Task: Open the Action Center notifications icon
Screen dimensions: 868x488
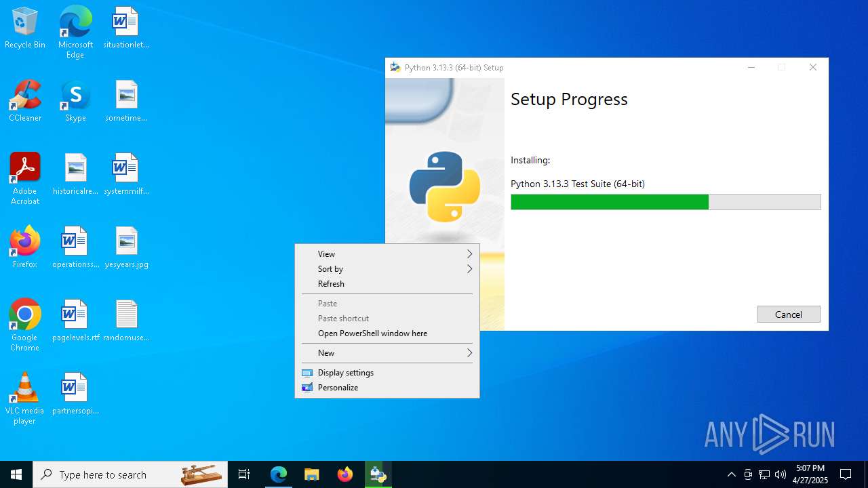Action: pos(846,474)
